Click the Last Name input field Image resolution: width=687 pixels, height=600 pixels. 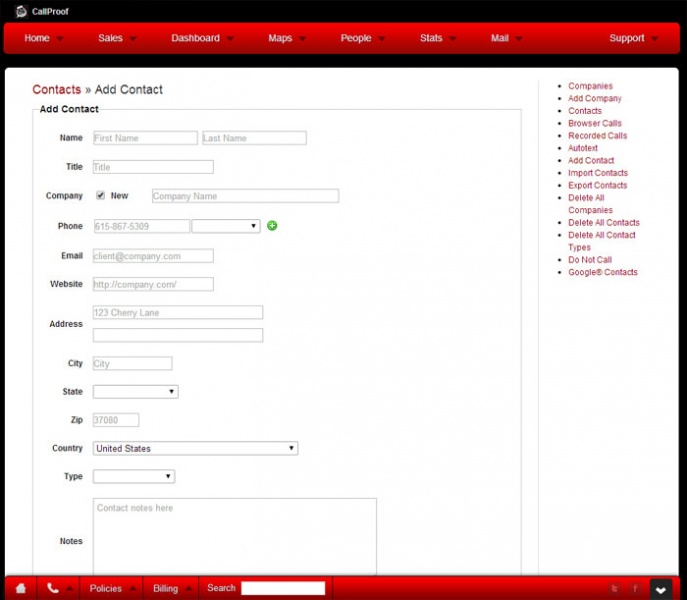[254, 138]
